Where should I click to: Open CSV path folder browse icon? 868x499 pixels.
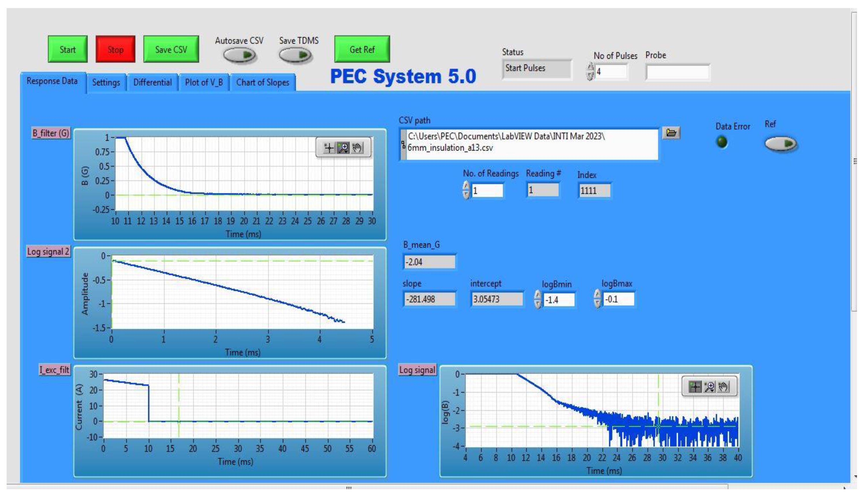pos(671,133)
